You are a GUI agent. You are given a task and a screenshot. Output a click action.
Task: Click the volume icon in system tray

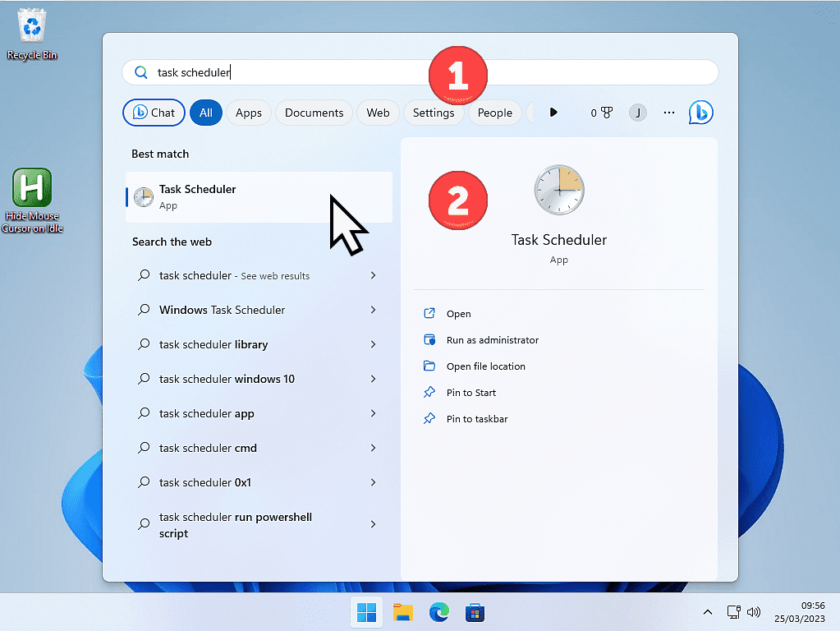point(754,612)
